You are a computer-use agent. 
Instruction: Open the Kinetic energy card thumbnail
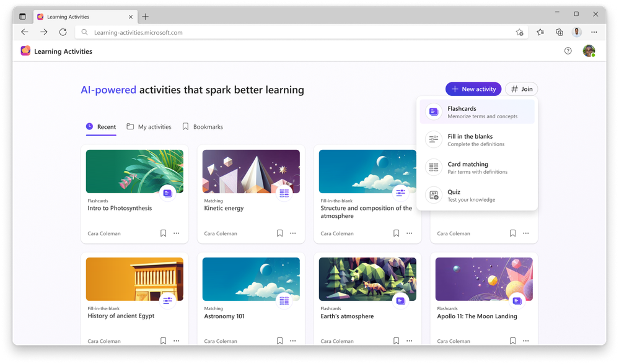point(251,171)
